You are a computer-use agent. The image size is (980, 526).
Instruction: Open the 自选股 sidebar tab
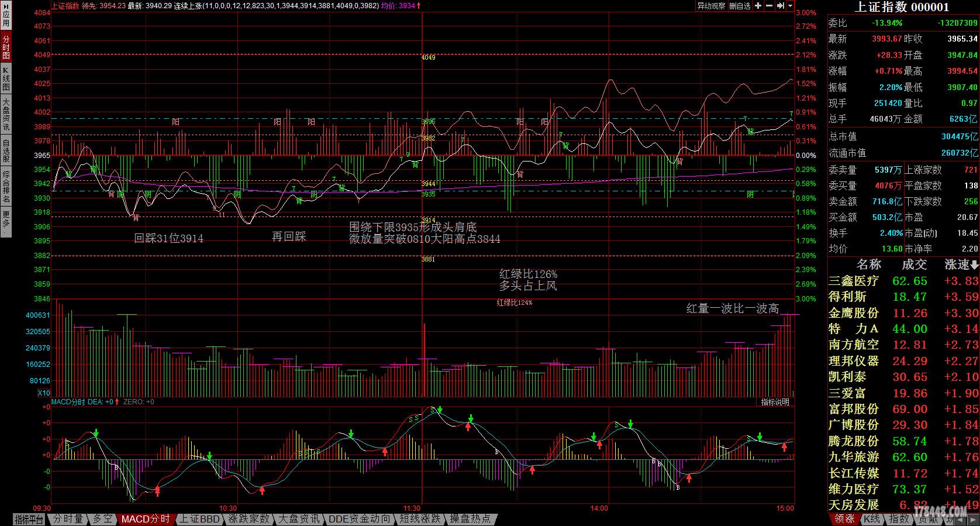pos(6,150)
